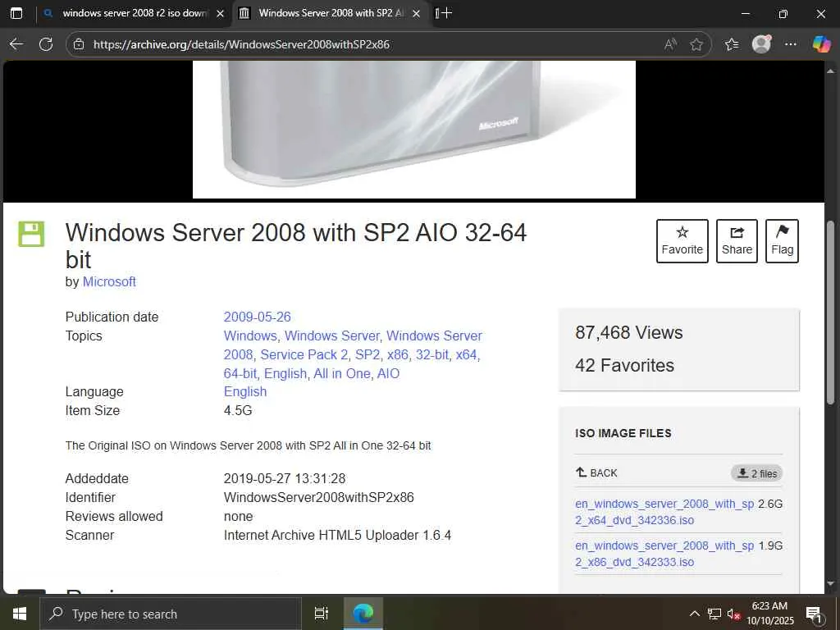Open the Windows Server topic link
840x630 pixels.
(331, 336)
